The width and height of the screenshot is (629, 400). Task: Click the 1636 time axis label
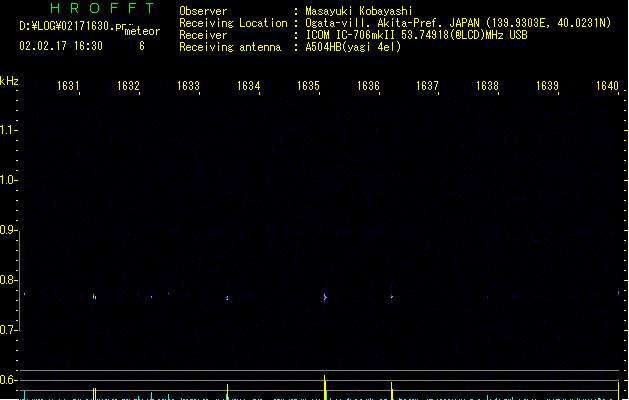pos(368,86)
